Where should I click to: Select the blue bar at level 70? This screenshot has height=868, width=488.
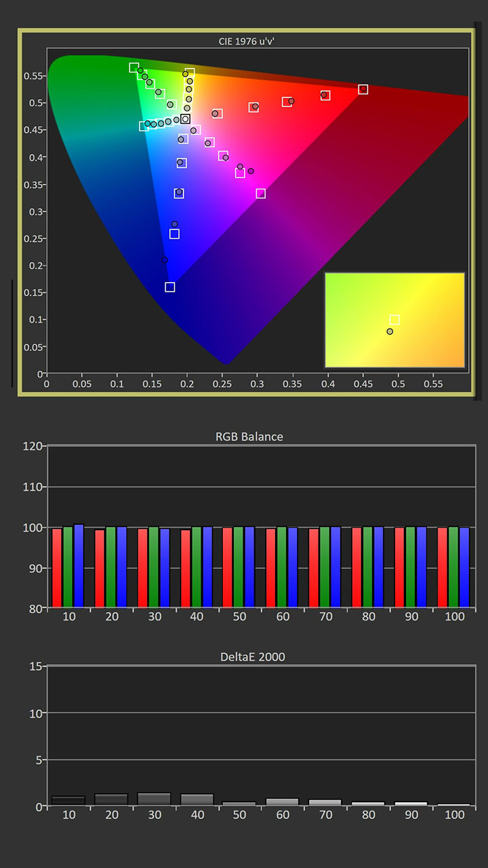[335, 567]
